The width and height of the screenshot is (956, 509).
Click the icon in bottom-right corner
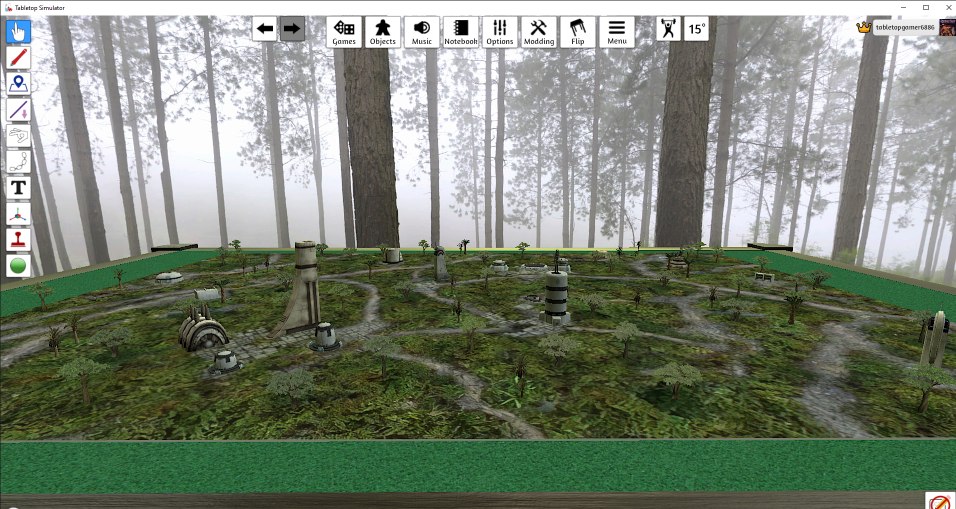(x=940, y=500)
